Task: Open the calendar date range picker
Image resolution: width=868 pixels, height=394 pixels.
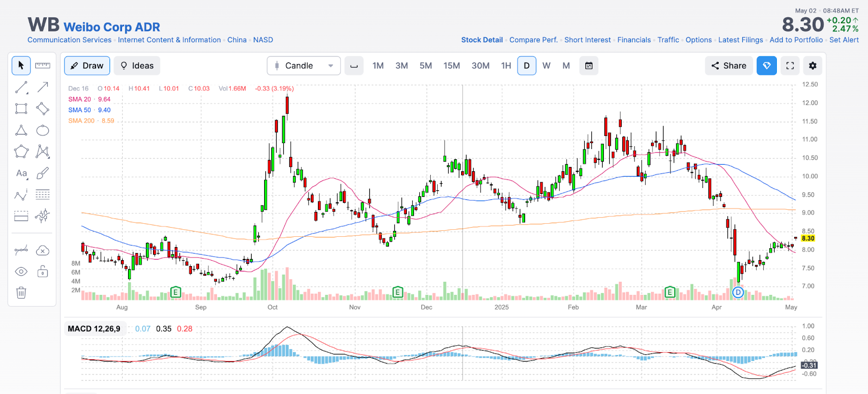Action: [589, 66]
